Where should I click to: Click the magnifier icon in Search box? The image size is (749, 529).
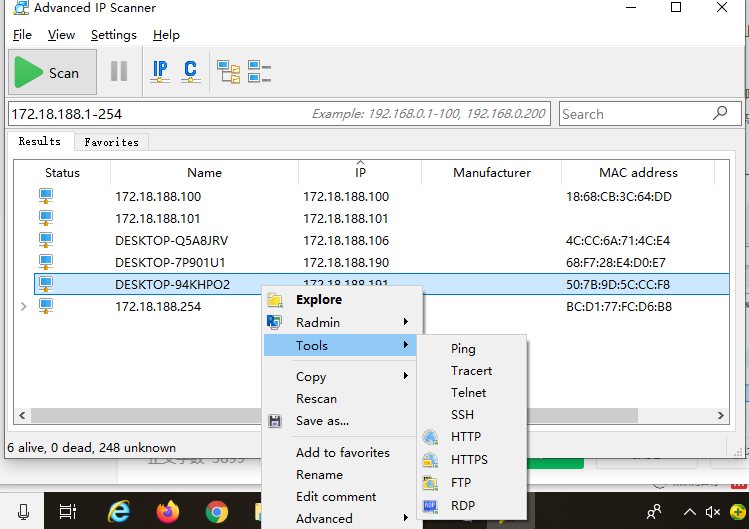720,113
